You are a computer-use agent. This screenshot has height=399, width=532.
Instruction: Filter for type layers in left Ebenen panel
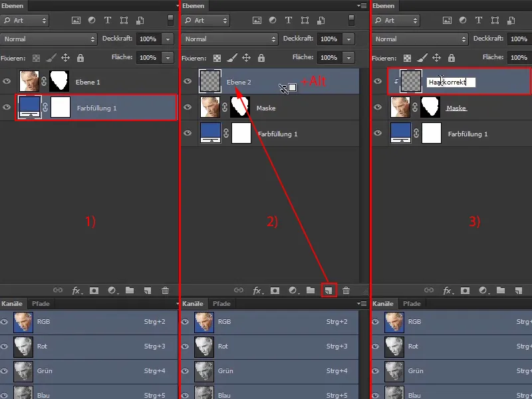pyautogui.click(x=108, y=21)
